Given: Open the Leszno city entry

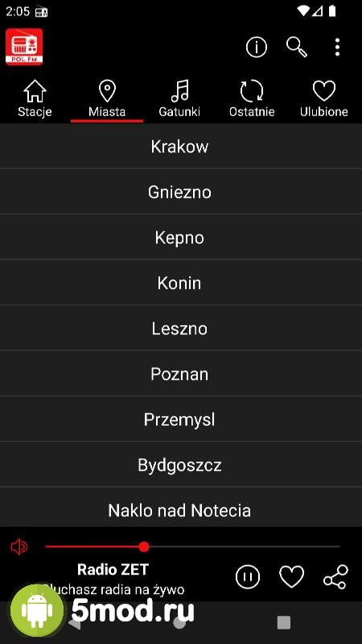Looking at the screenshot, I should (x=181, y=328).
